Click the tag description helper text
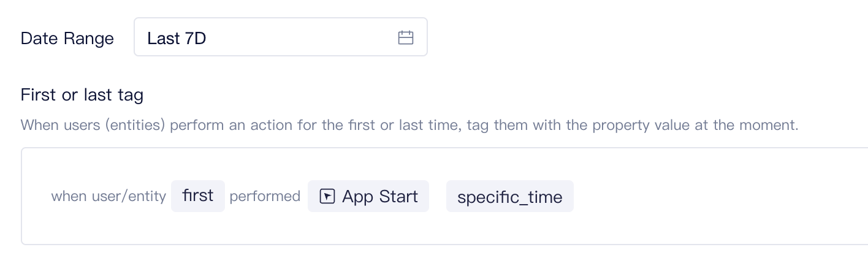Screen dimensions: 868x266 409,126
